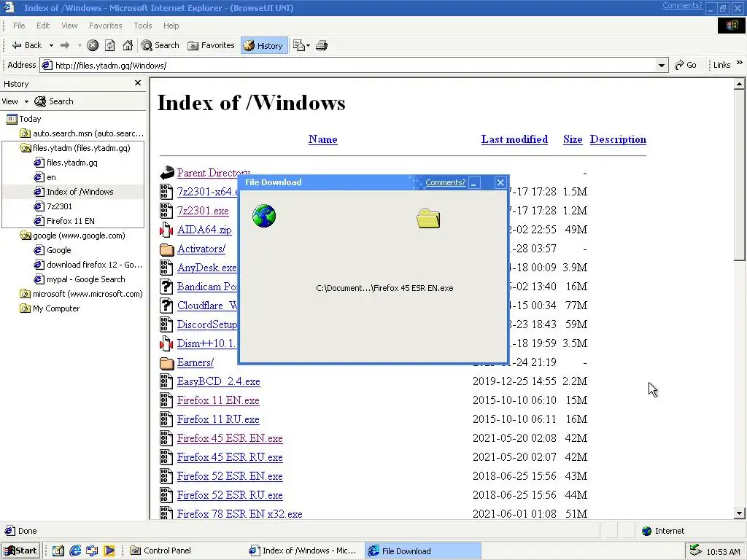Screen dimensions: 747x560
Task: Click the folder icon in File Download dialog
Action: [428, 219]
